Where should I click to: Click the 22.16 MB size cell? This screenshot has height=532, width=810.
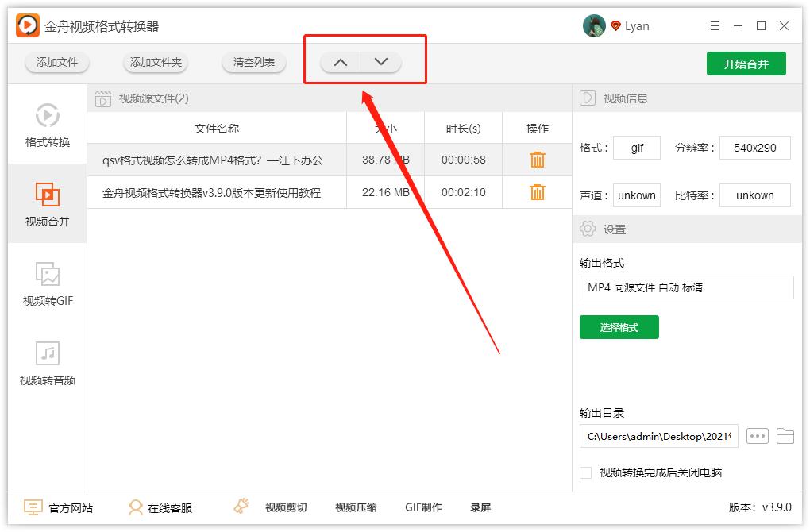(x=385, y=192)
